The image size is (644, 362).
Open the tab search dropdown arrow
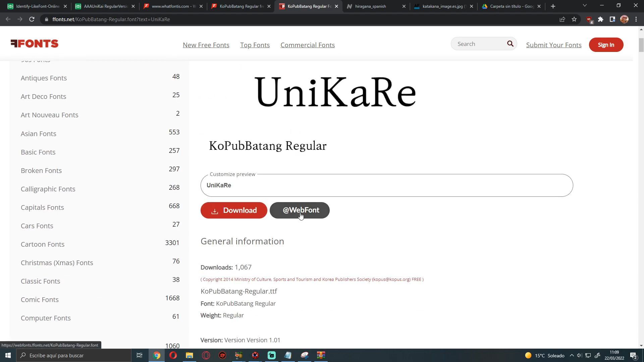point(585,6)
